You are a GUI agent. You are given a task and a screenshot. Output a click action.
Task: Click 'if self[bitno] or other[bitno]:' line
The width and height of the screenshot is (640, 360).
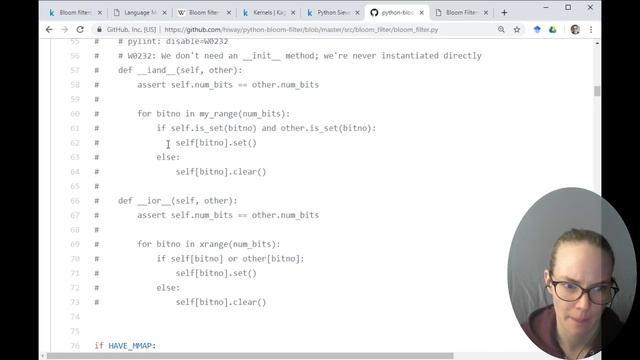click(230, 259)
